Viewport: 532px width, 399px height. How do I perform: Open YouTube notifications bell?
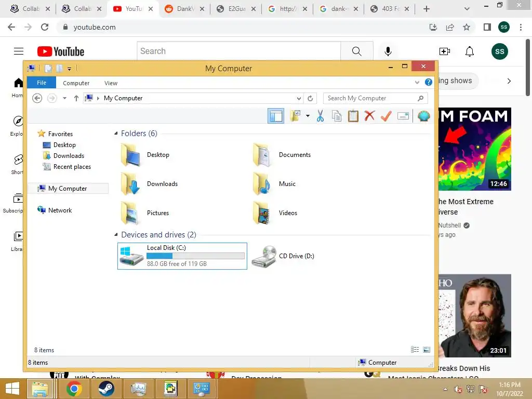click(x=470, y=51)
